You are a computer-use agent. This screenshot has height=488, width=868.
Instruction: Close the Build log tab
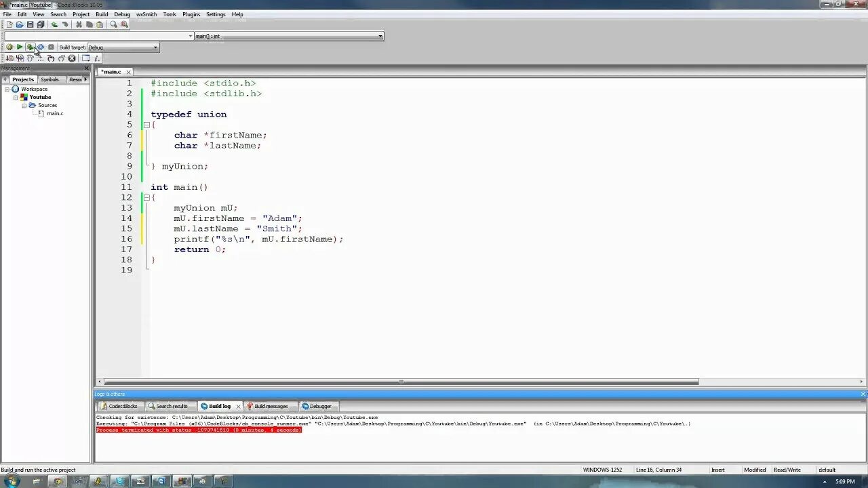click(x=238, y=406)
